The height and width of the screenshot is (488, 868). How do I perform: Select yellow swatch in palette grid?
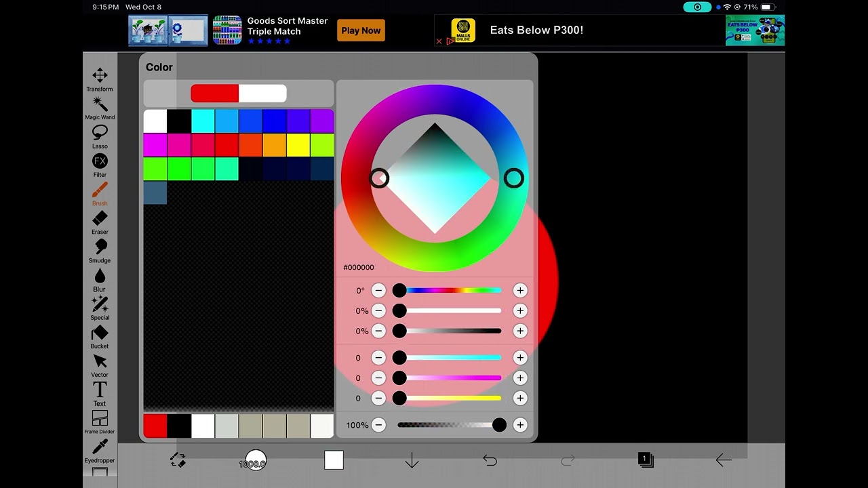pyautogui.click(x=298, y=145)
